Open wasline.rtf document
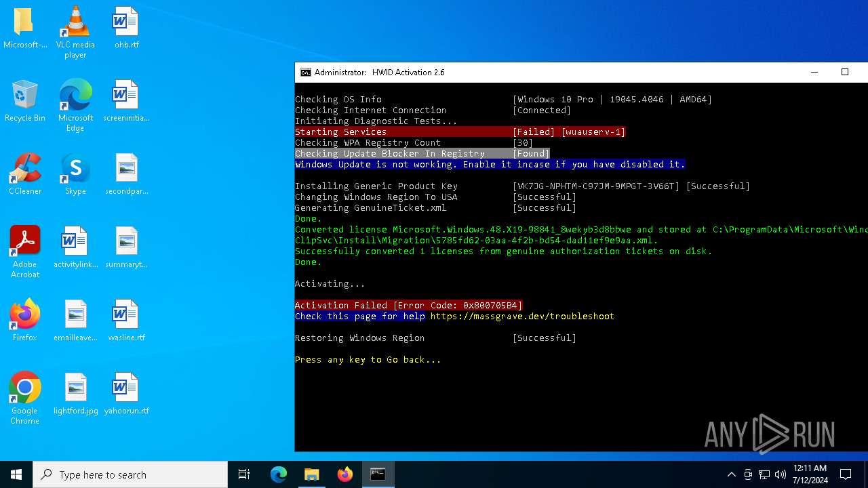The width and height of the screenshot is (868, 488). point(126,321)
